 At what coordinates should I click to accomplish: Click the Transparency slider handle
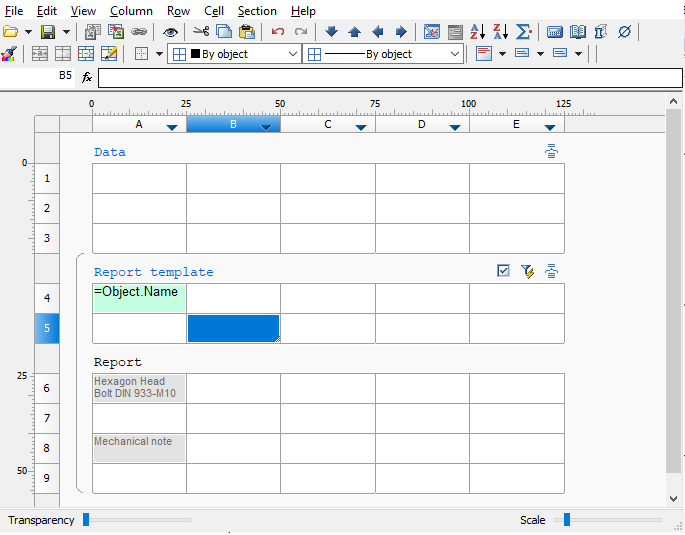[87, 520]
